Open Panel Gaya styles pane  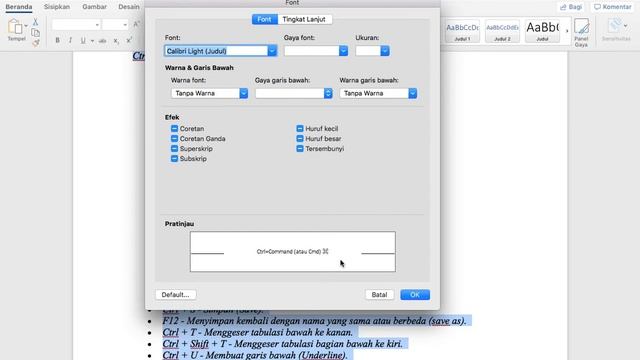[581, 32]
